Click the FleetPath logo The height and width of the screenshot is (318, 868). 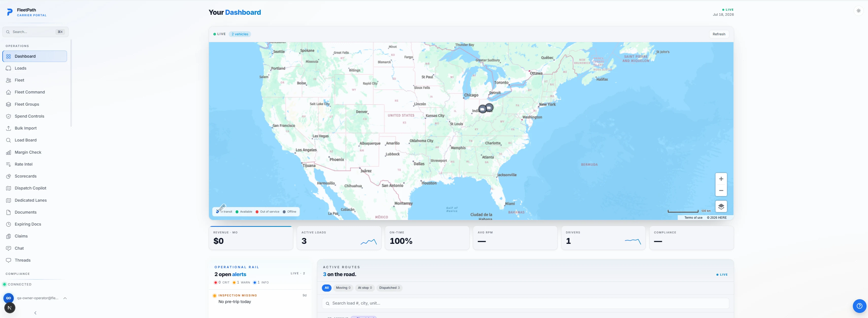coord(10,12)
